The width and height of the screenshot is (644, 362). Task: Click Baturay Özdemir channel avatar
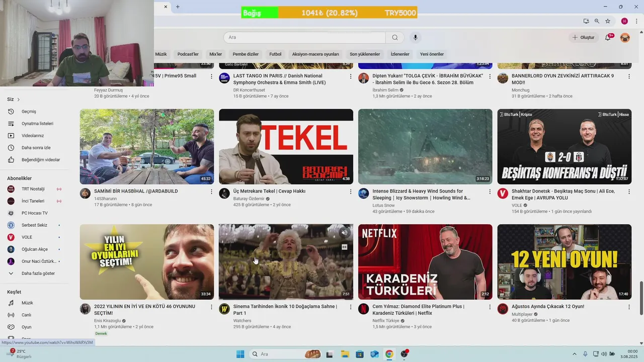[224, 194]
